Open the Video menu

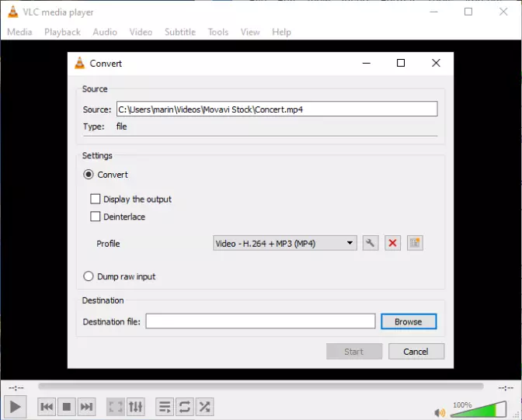pos(141,32)
